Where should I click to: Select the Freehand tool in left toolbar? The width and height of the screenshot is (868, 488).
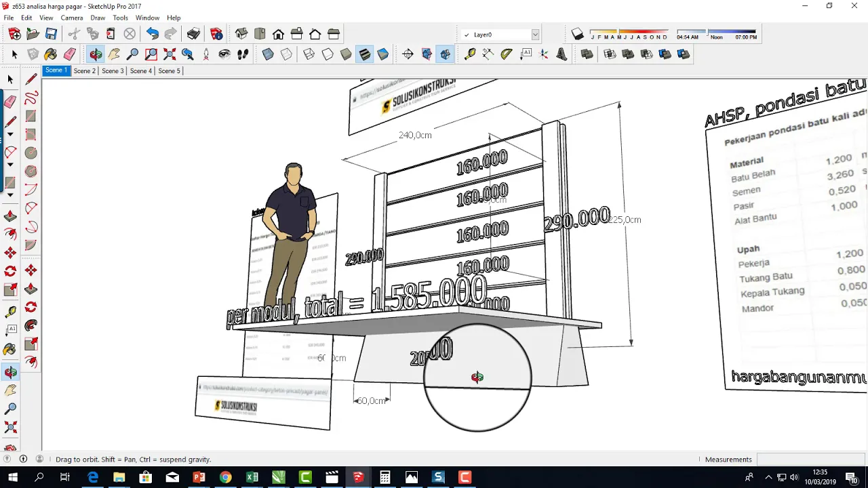coord(31,98)
